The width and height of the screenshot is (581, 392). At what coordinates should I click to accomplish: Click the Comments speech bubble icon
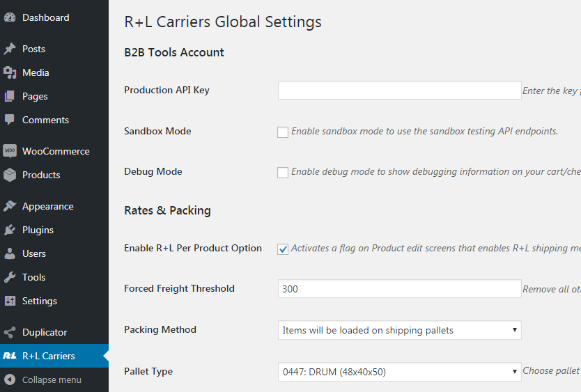10,120
